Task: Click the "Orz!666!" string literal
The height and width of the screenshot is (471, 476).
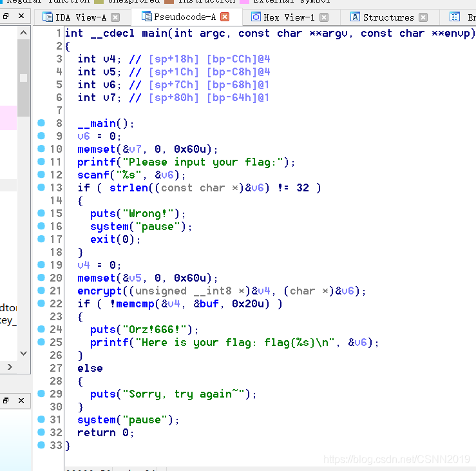Action: pos(155,329)
